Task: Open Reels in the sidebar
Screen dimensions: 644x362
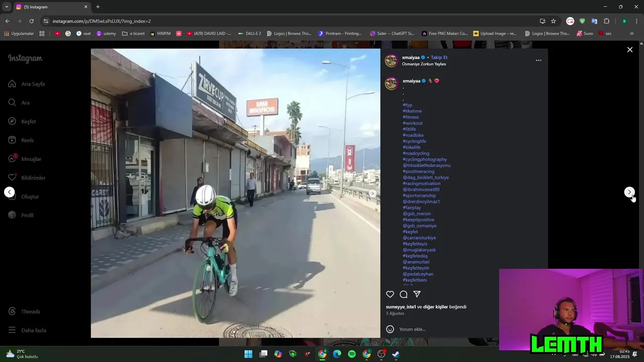Action: coord(21,140)
